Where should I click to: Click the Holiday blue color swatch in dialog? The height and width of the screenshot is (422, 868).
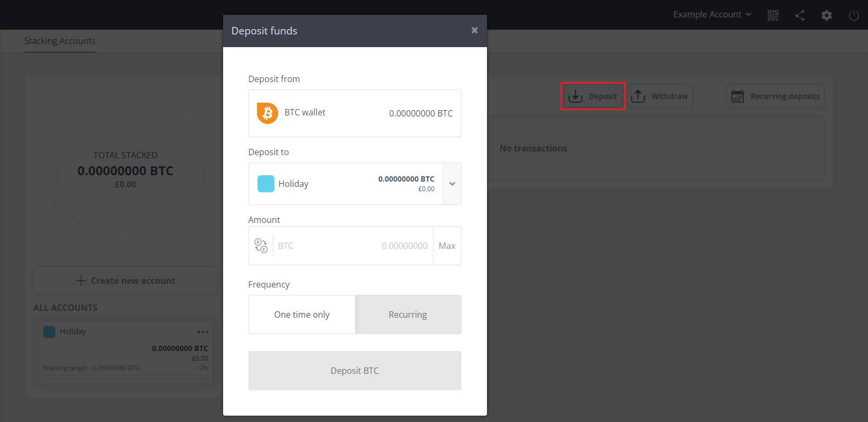pos(266,184)
